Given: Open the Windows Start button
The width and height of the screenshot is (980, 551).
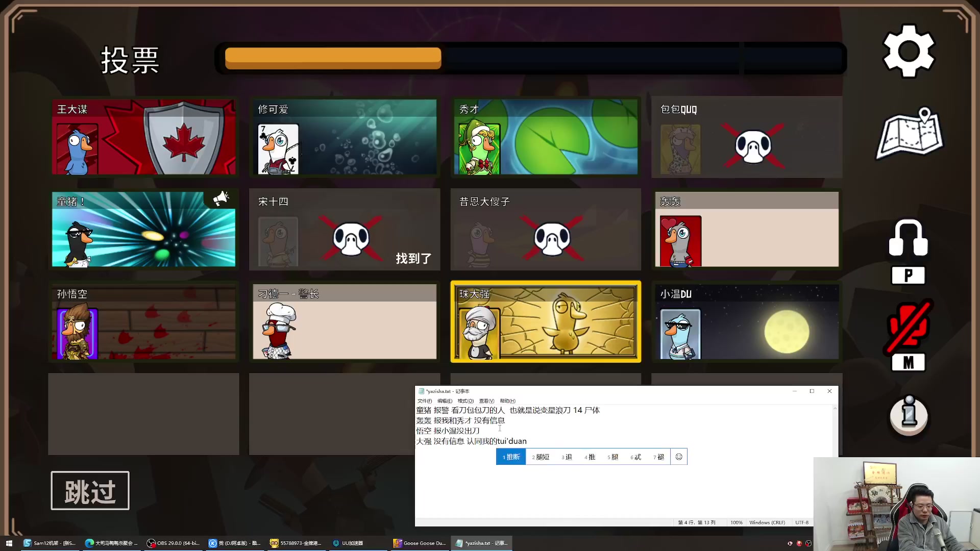Looking at the screenshot, I should click(x=9, y=543).
